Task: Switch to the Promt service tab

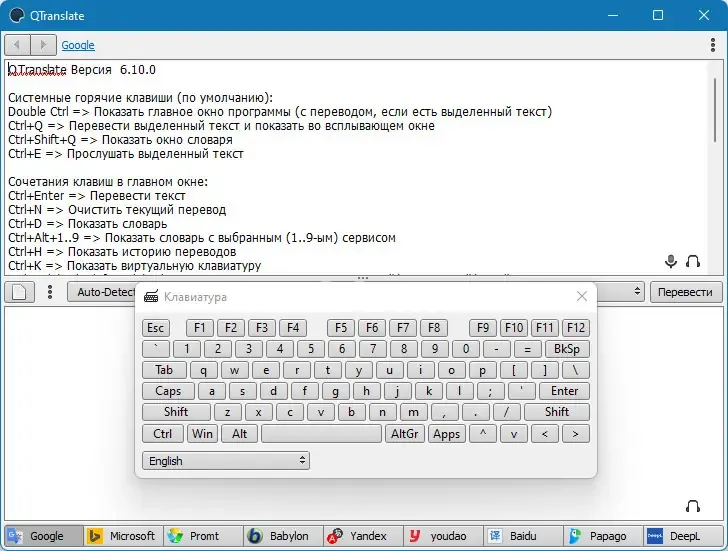Action: [203, 536]
